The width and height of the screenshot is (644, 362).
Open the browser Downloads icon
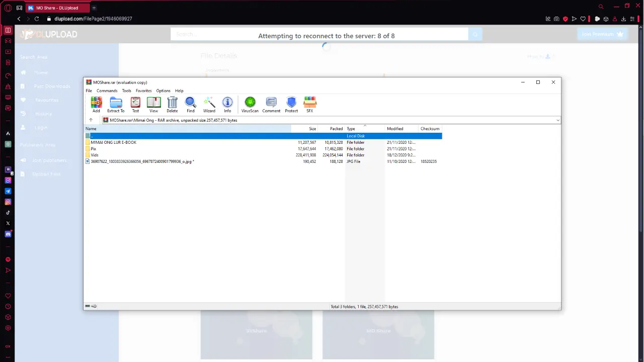coord(624,19)
